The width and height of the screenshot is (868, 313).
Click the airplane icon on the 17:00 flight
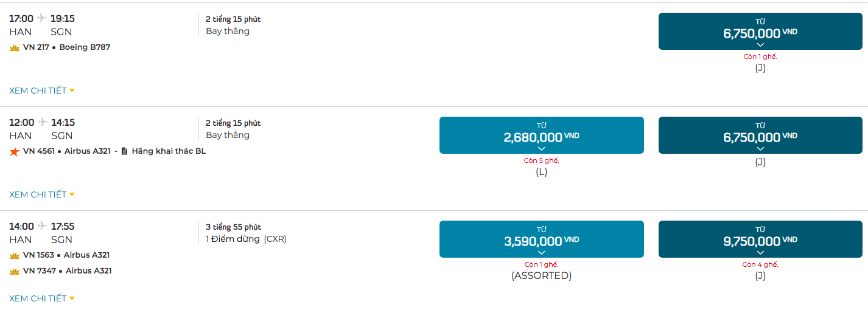(x=42, y=18)
